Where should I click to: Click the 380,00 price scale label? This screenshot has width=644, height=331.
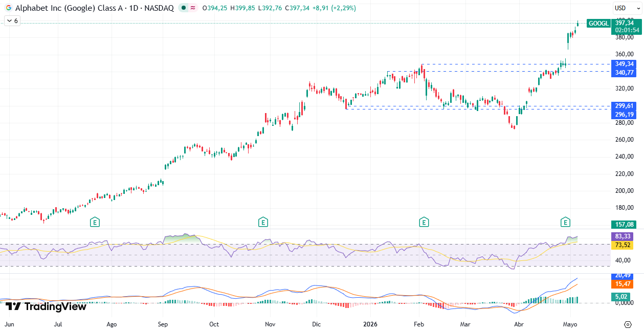pyautogui.click(x=625, y=37)
